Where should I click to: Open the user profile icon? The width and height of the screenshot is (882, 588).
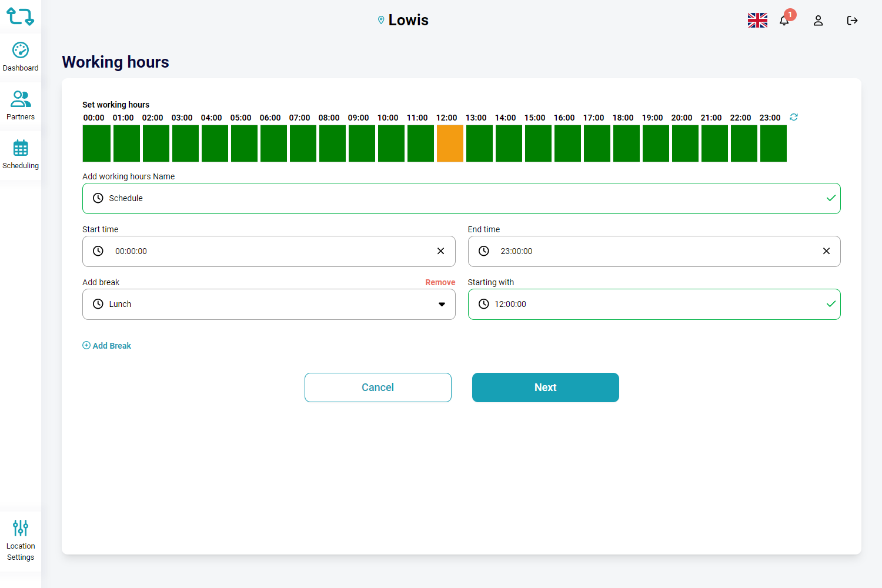[818, 21]
